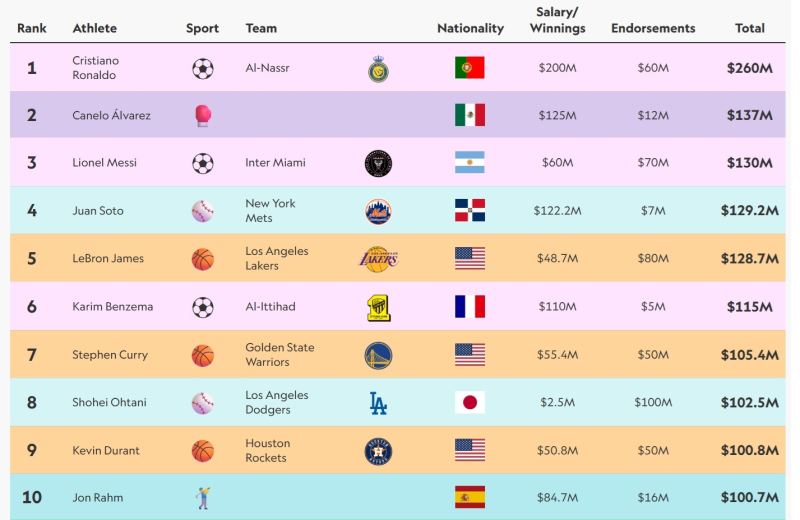Click the Total column header
Viewport: 800px width, 520px height.
[x=750, y=28]
